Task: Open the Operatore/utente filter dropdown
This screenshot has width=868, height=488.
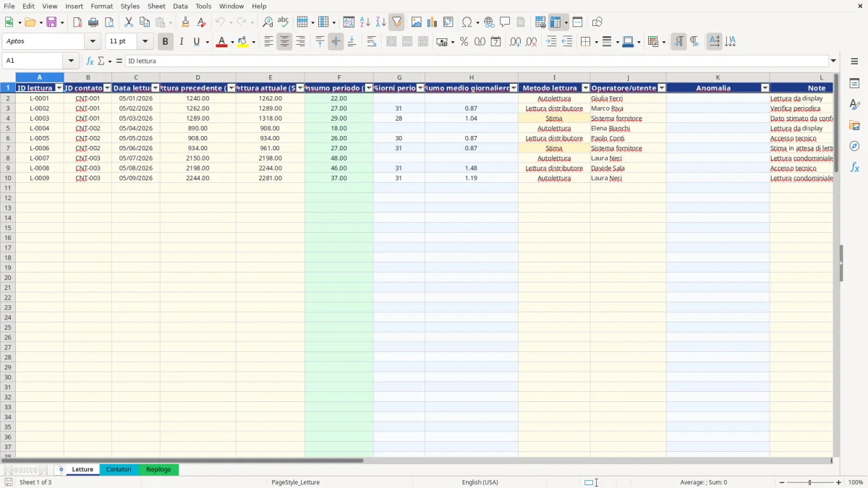Action: [x=662, y=88]
